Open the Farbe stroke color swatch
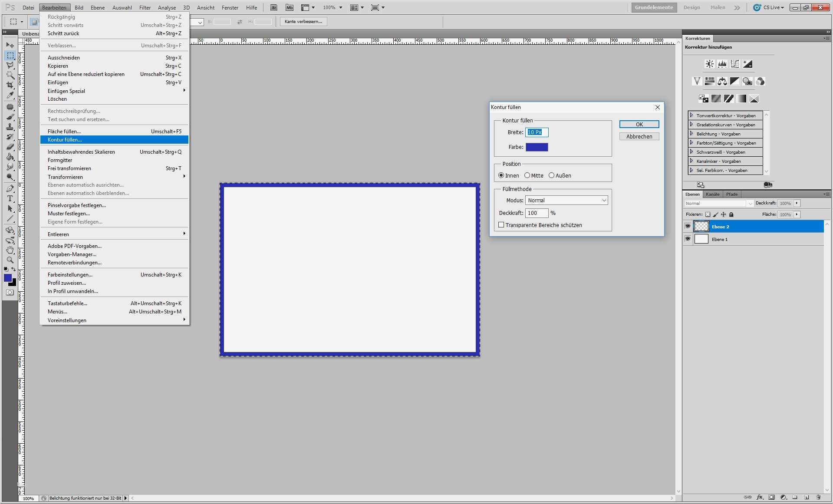833x504 pixels. pos(537,147)
